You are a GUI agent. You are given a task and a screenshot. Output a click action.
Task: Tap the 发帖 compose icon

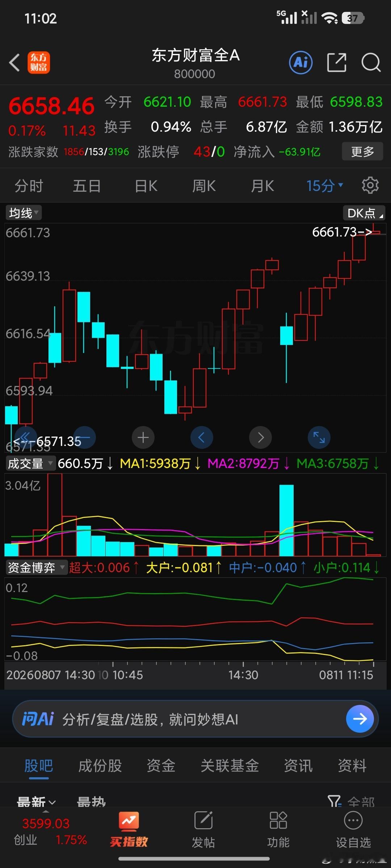click(203, 820)
